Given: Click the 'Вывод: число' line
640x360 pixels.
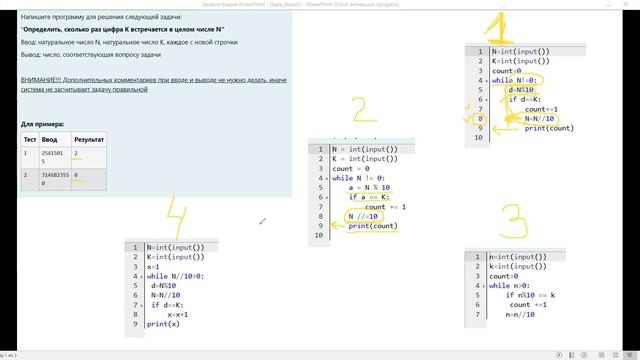Looking at the screenshot, I should pos(91,55).
